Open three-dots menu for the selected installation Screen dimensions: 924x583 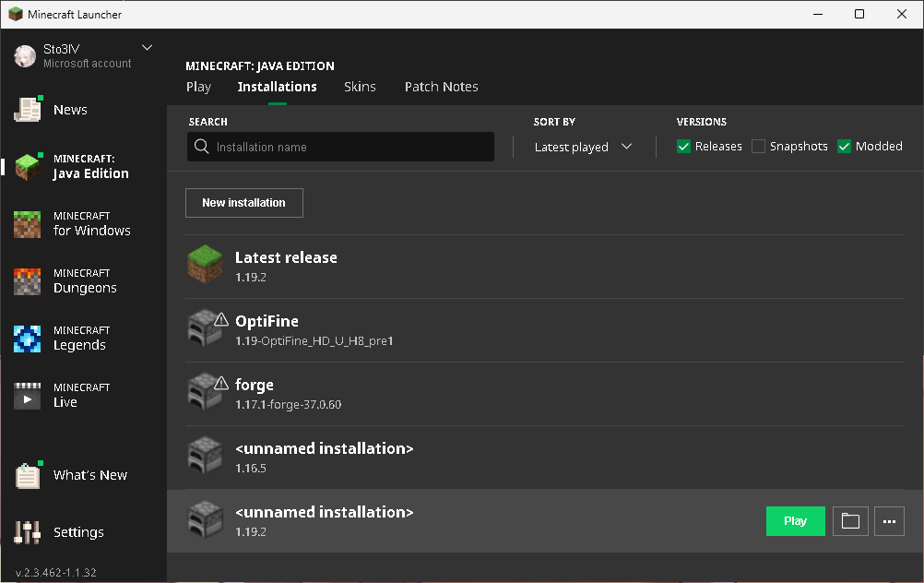[889, 521]
